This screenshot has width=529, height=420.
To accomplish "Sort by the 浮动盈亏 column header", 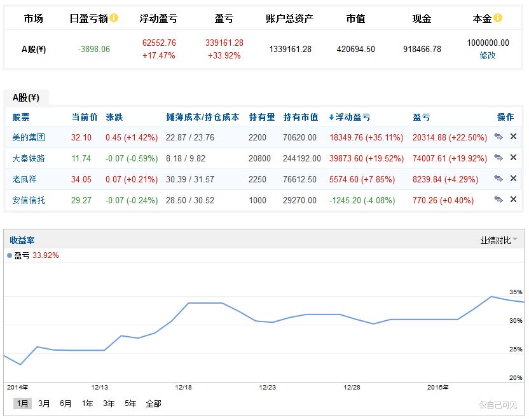I will [350, 117].
